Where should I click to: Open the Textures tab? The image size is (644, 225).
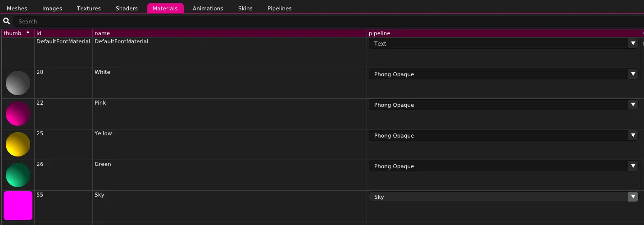[x=89, y=9]
